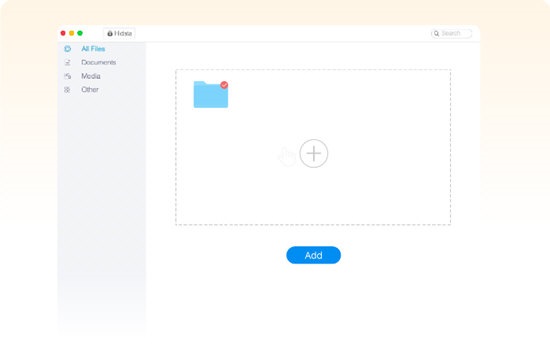Open the Media category
550x362 pixels.
tap(91, 76)
